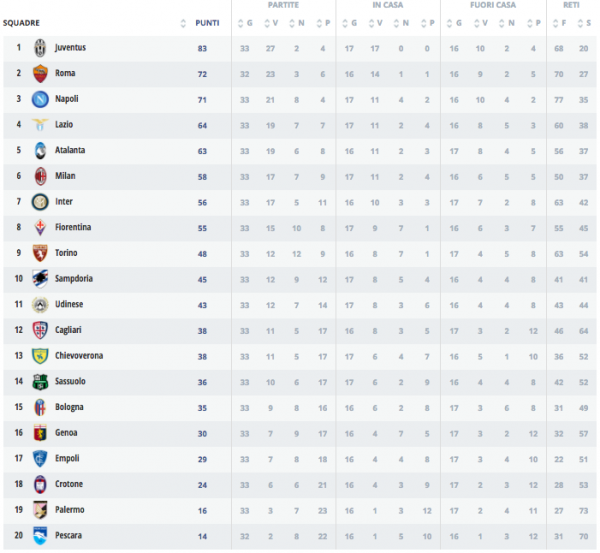Select the FUORI CASA column group header
600x553 pixels.
point(493,5)
